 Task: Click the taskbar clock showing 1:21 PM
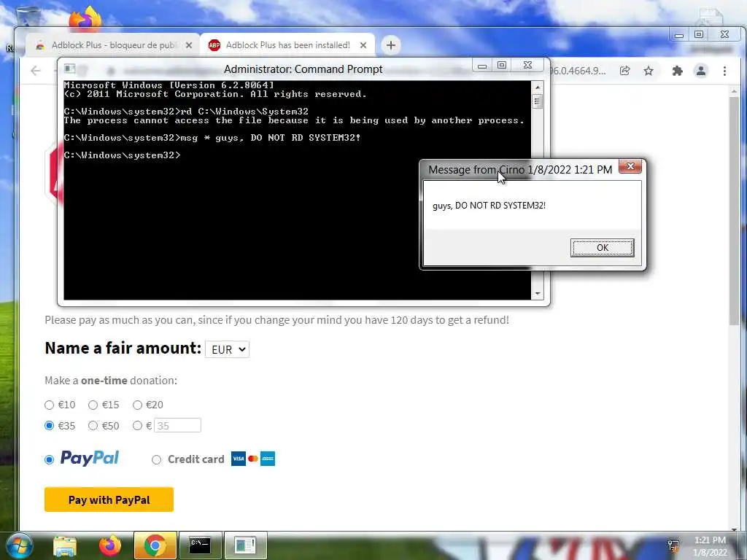tap(710, 540)
